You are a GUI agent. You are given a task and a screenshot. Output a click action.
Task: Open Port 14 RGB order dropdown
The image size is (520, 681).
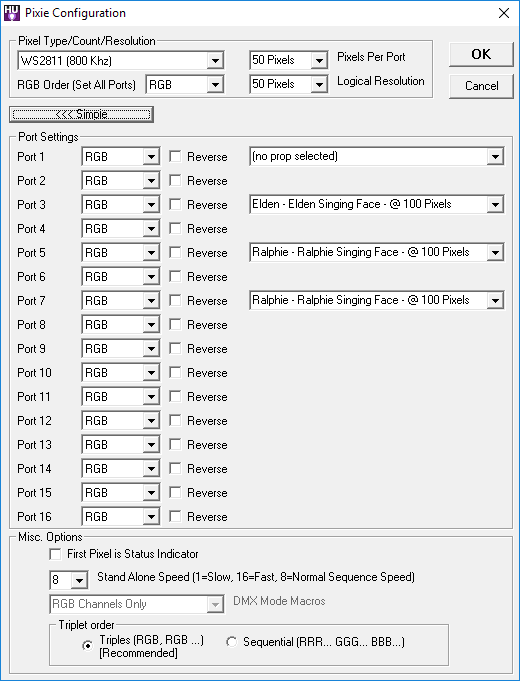coord(120,469)
